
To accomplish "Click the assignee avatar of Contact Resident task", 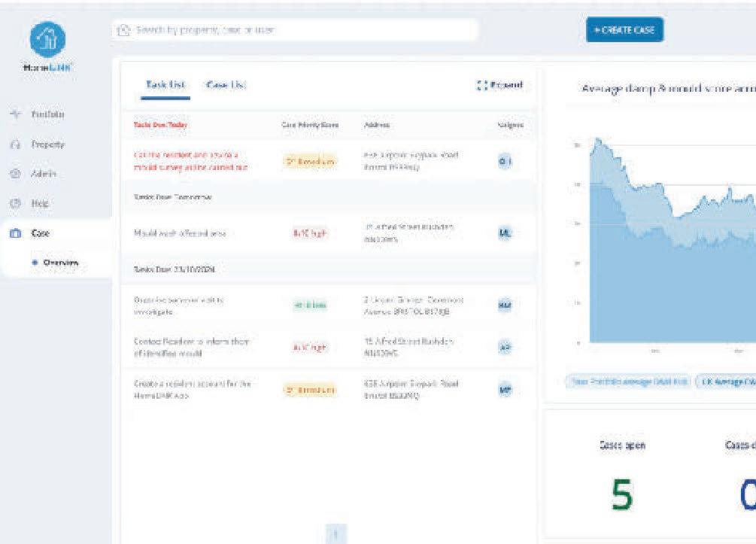I will pyautogui.click(x=505, y=347).
